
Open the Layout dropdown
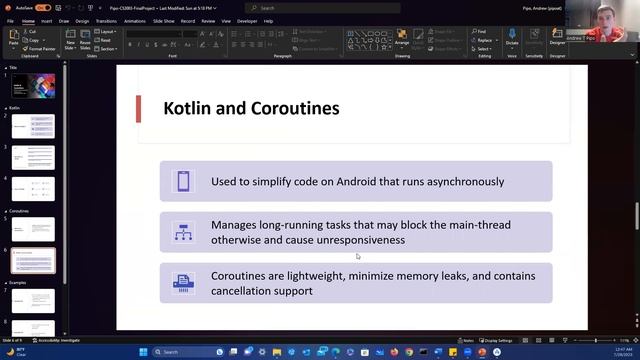point(105,31)
